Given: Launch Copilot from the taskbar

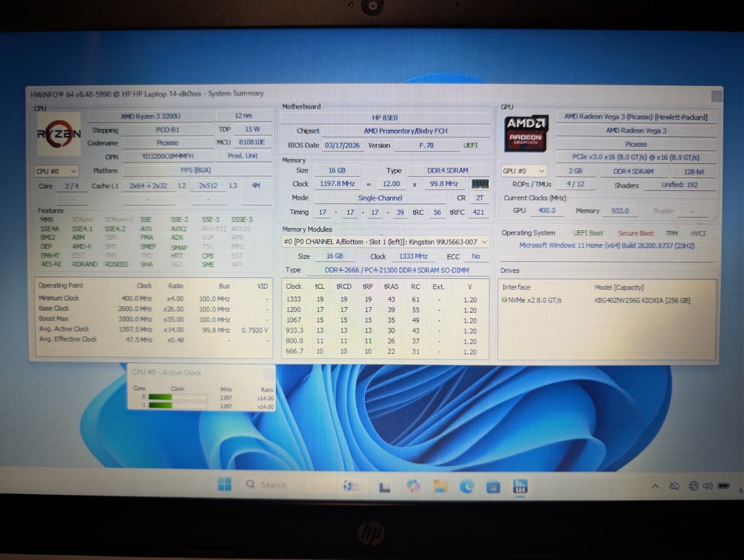Looking at the screenshot, I should [413, 486].
